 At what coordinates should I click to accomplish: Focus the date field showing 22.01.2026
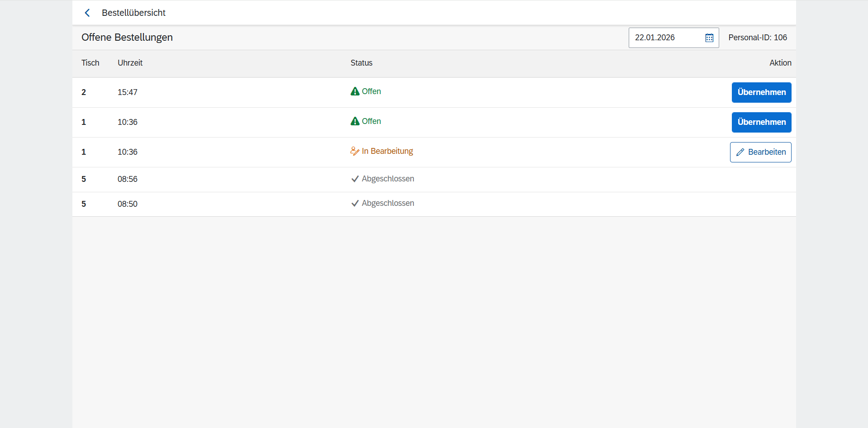[x=665, y=38]
